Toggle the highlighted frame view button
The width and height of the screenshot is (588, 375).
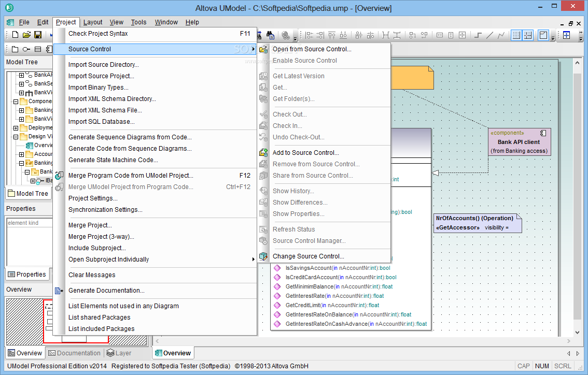(x=543, y=35)
